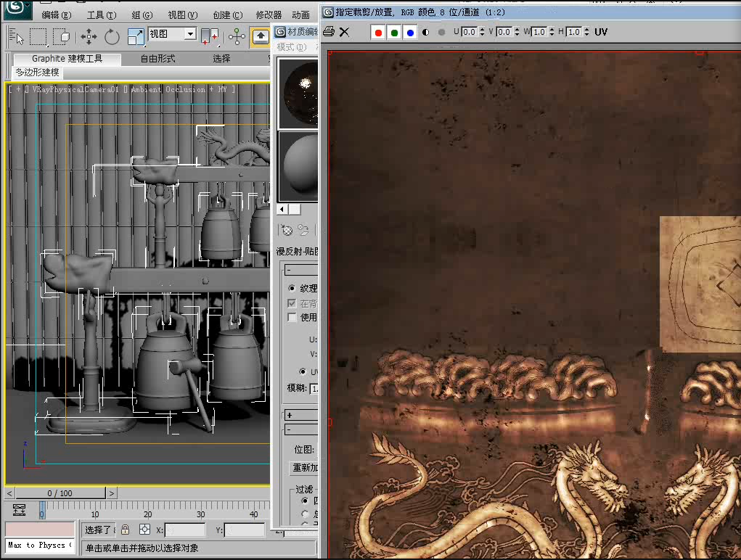Open the mini curve editor icon

coord(19,509)
